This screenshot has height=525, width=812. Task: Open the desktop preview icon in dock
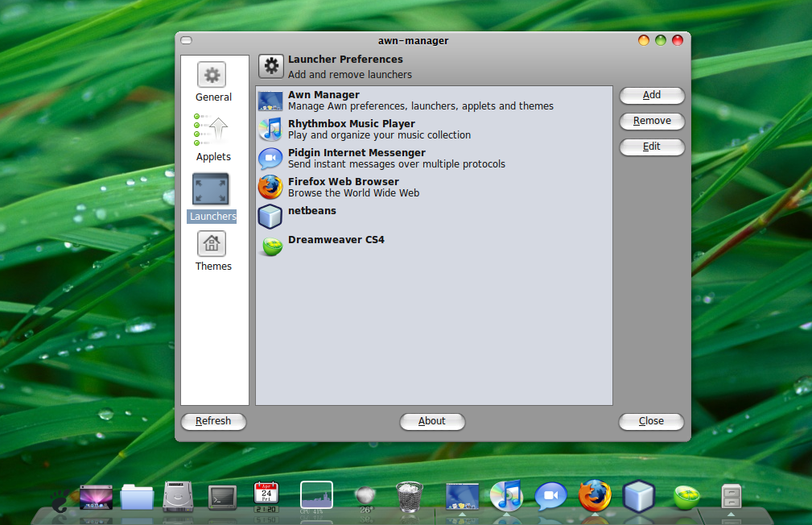96,498
